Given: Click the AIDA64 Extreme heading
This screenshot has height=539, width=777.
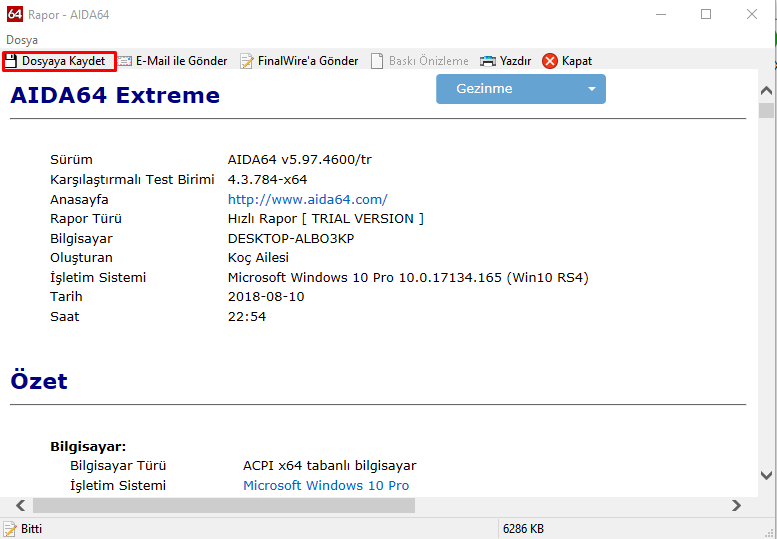Looking at the screenshot, I should click(x=115, y=95).
